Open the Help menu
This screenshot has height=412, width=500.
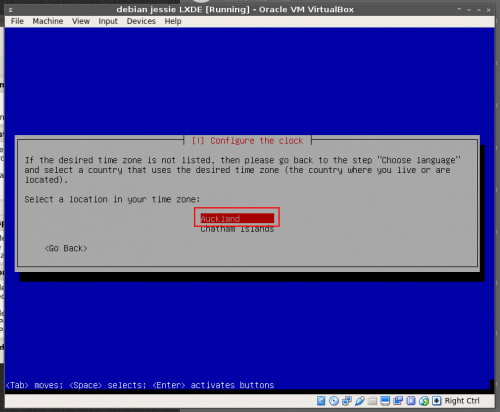point(173,21)
